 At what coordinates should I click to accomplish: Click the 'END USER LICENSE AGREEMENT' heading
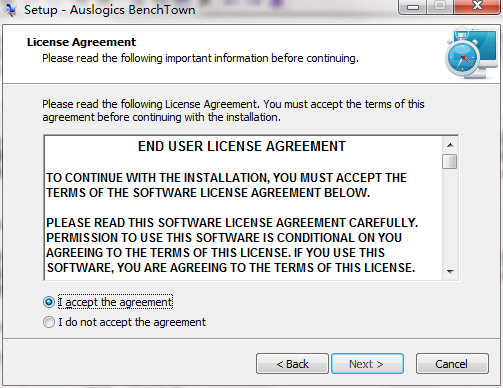[242, 146]
